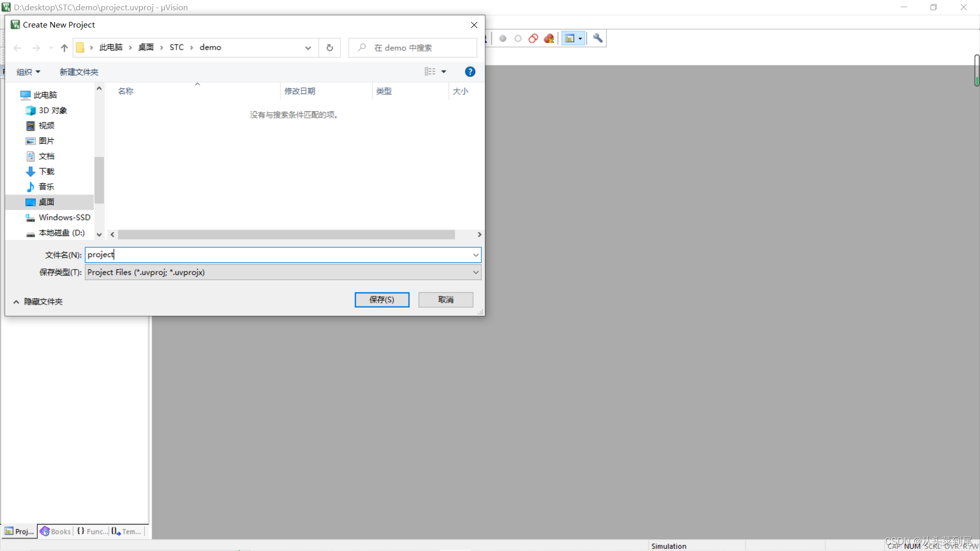
Task: Click the configuration wrench icon in µVision
Action: [x=598, y=38]
